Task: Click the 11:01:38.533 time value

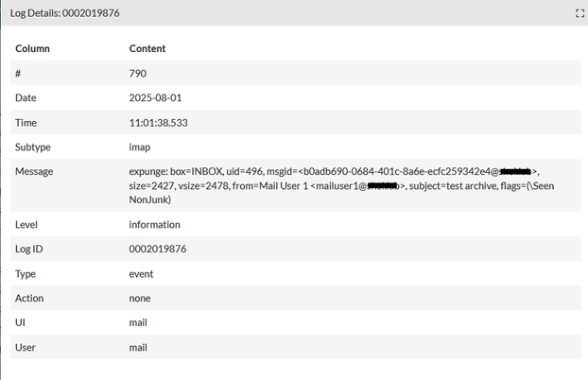Action: point(160,122)
